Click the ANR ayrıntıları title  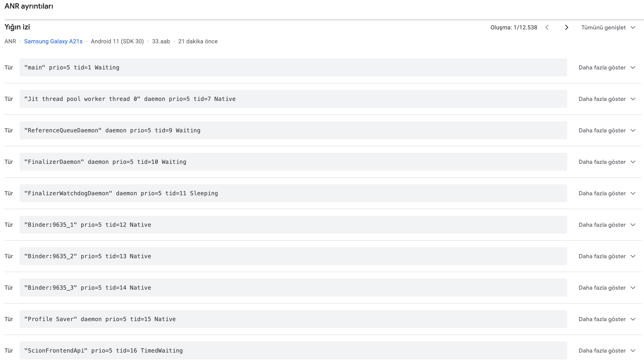point(29,6)
